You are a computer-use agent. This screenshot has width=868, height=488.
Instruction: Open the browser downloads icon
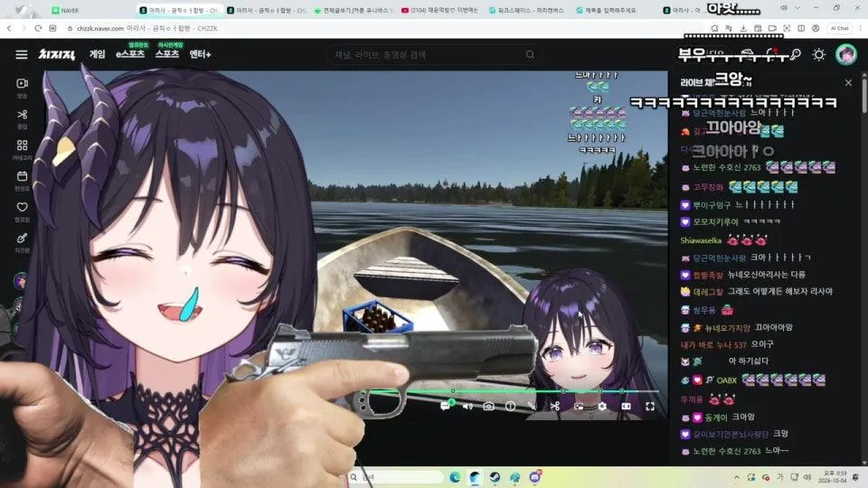[743, 28]
